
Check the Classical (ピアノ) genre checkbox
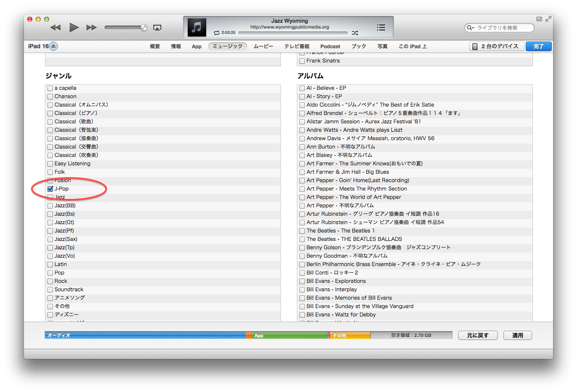coord(50,113)
